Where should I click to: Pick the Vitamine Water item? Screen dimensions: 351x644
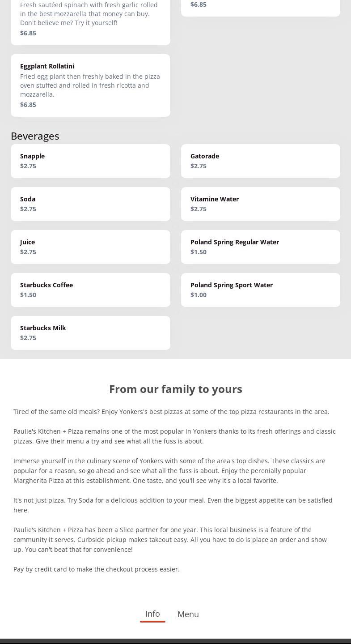(260, 204)
